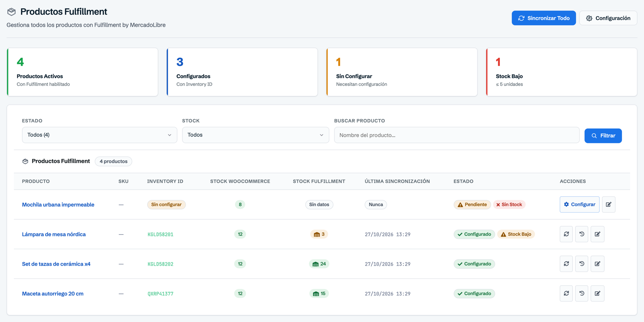The width and height of the screenshot is (644, 322).
Task: Click the Stock Bajo summary card
Action: click(x=562, y=72)
